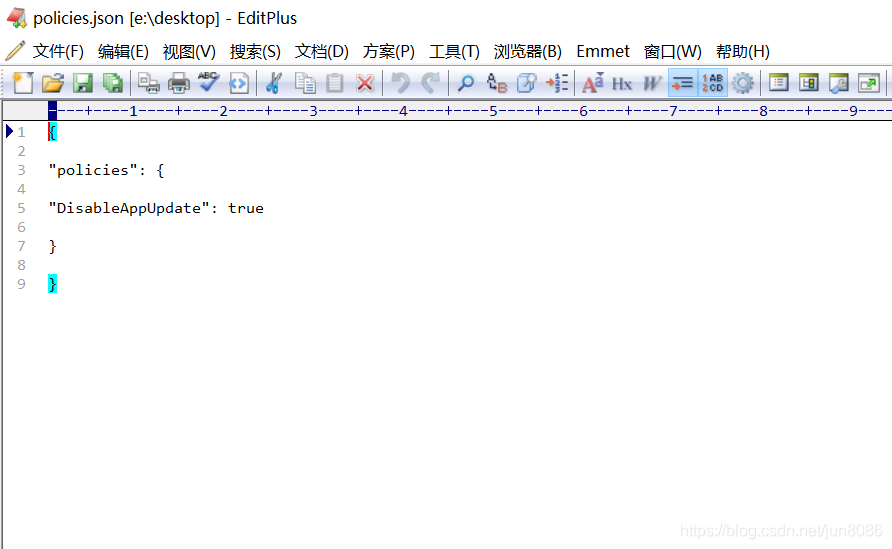
Task: Click the closing brace on line 7
Action: (x=52, y=246)
